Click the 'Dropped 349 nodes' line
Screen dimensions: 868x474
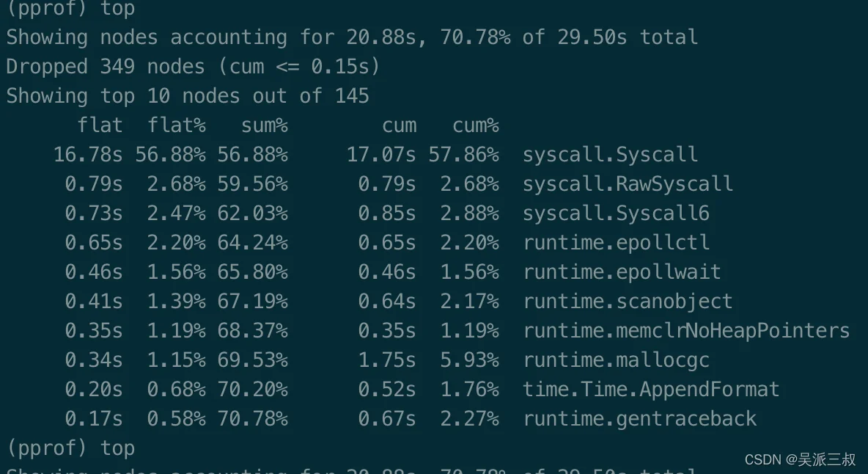click(x=194, y=67)
